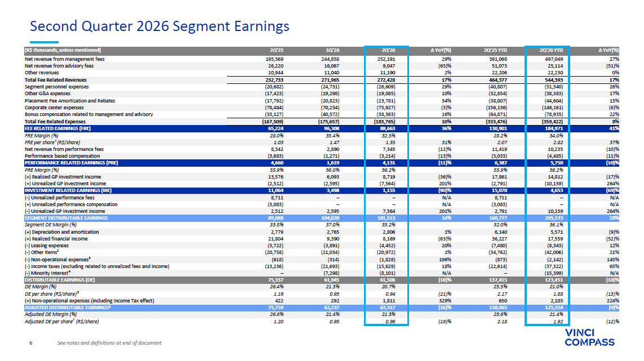Click the Total Fee Related Expenses row label
The width and height of the screenshot is (644, 361).
coord(55,122)
